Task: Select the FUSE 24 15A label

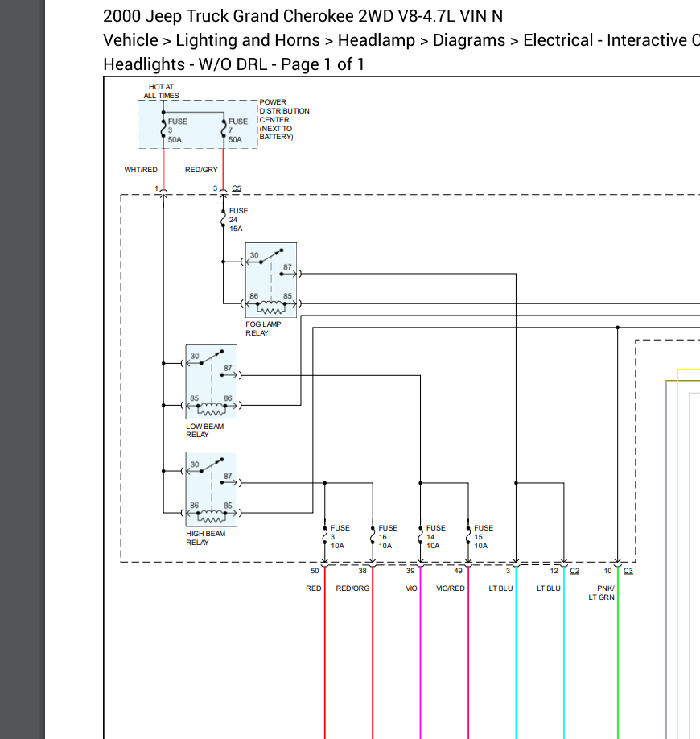Action: 238,220
